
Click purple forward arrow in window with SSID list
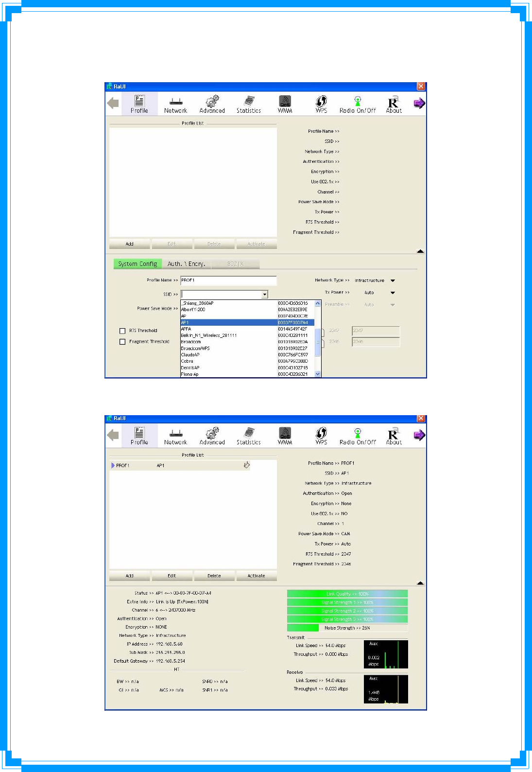coord(419,103)
